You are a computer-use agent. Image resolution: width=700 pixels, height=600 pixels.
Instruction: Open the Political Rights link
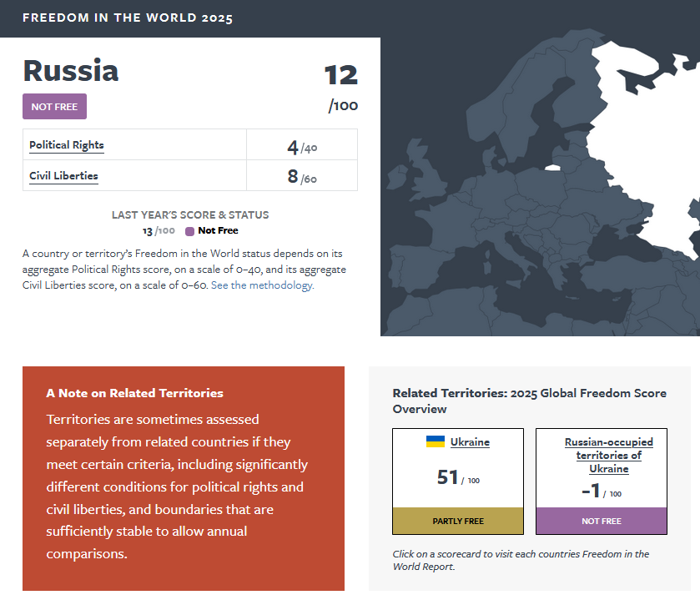[67, 145]
